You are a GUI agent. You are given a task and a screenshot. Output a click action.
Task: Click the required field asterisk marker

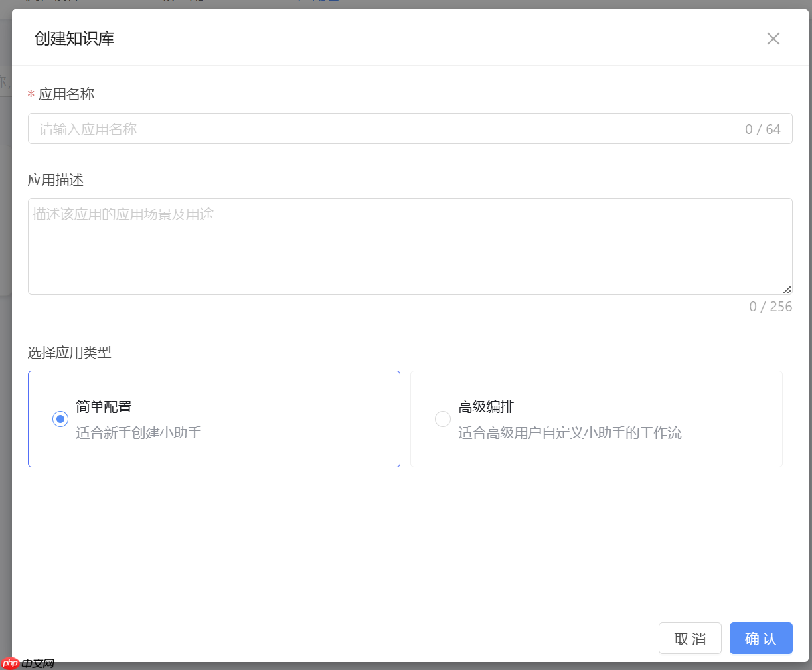coord(31,94)
